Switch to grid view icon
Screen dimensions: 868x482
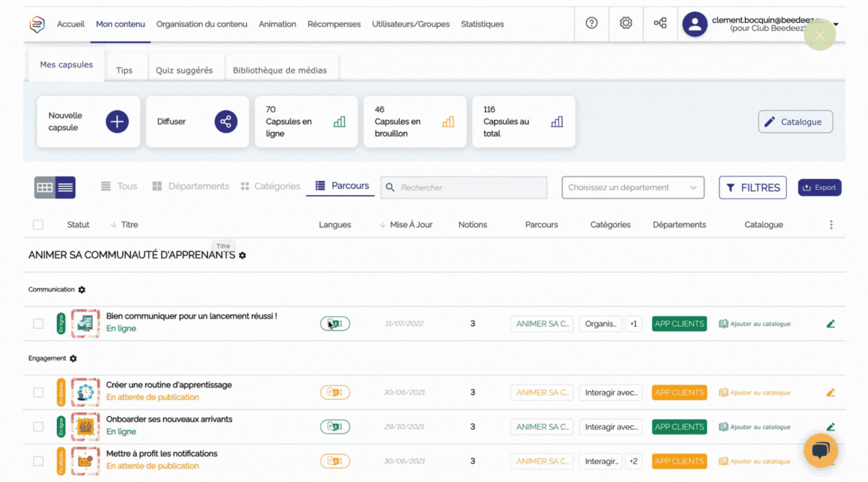point(45,188)
